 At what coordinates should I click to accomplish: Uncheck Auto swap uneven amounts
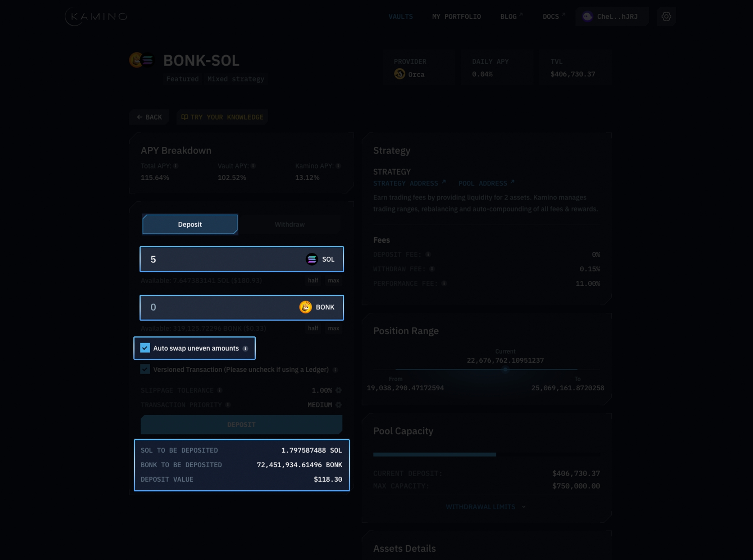click(x=145, y=348)
